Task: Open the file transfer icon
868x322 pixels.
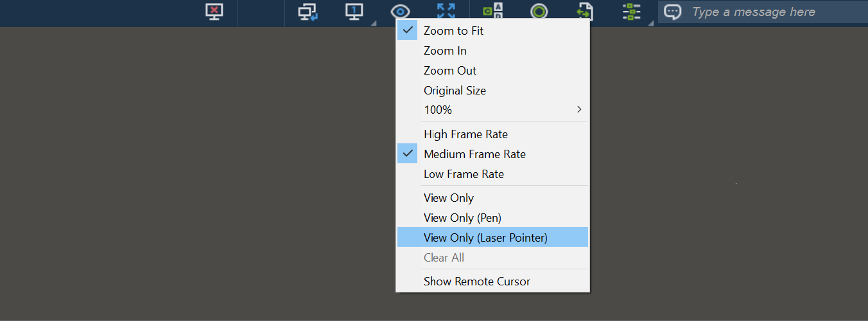Action: (585, 12)
